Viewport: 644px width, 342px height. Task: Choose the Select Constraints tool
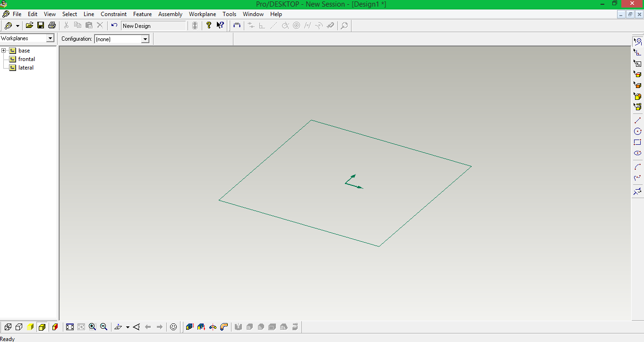click(x=637, y=53)
